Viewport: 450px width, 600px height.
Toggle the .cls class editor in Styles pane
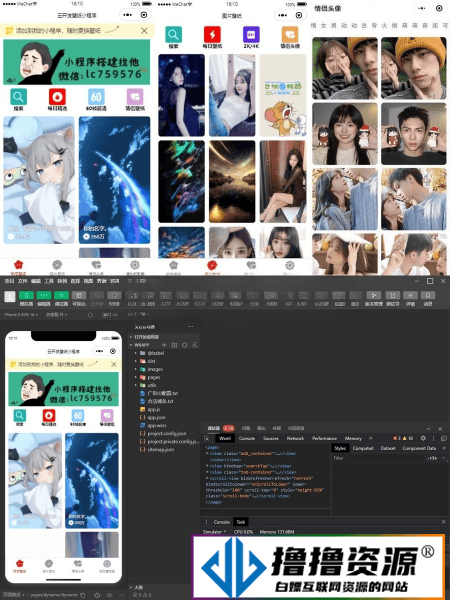pyautogui.click(x=432, y=458)
